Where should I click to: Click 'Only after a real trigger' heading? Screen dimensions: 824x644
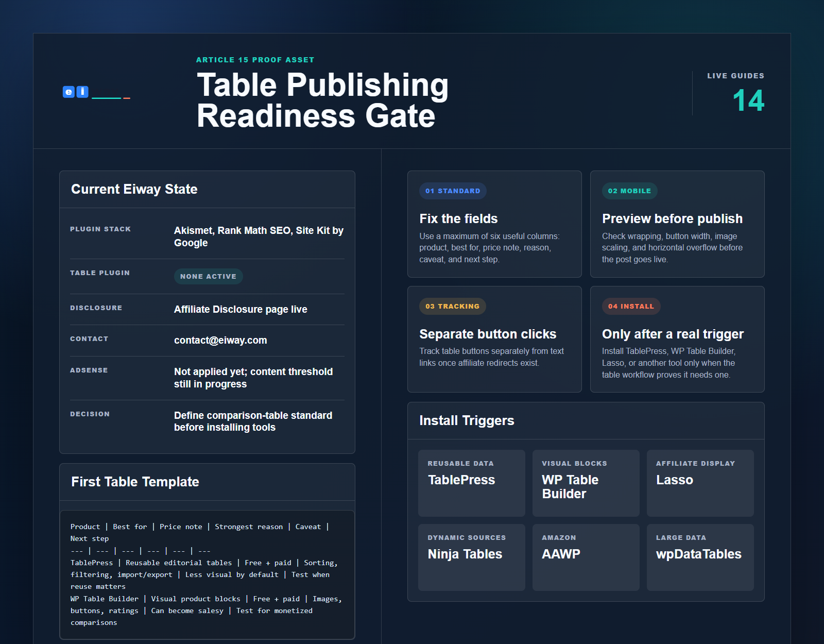click(673, 334)
